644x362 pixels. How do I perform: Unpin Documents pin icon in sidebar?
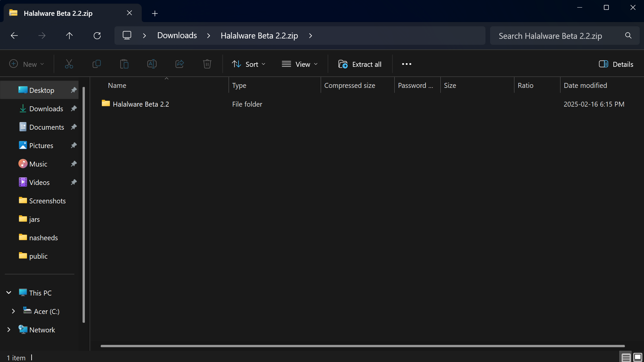(74, 127)
